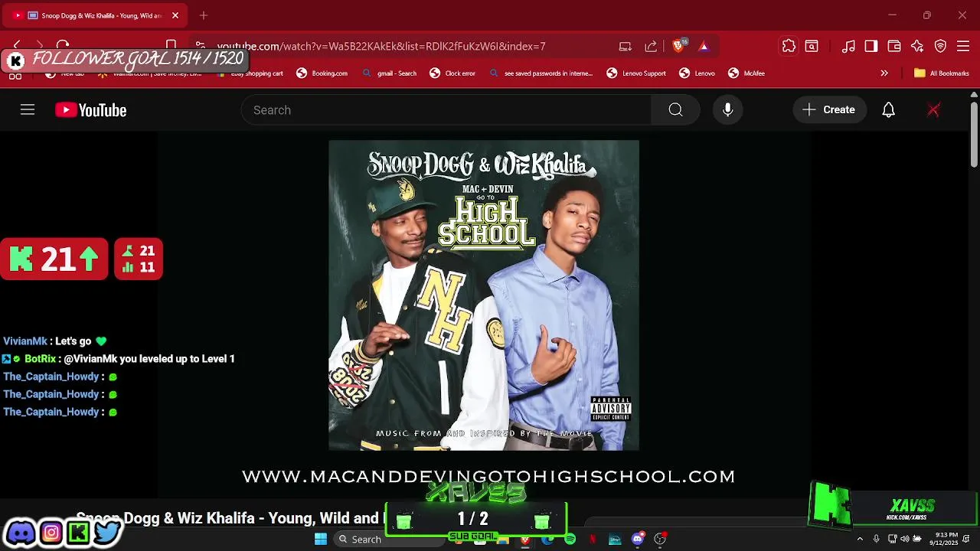Open Brave Shields lion icon
This screenshot has width=980, height=551.
[x=678, y=46]
